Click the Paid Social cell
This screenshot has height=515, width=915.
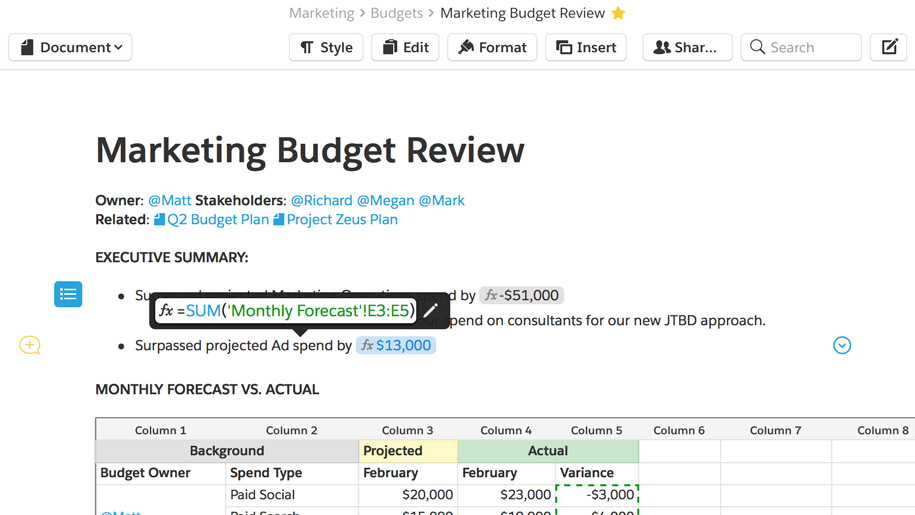coord(292,495)
